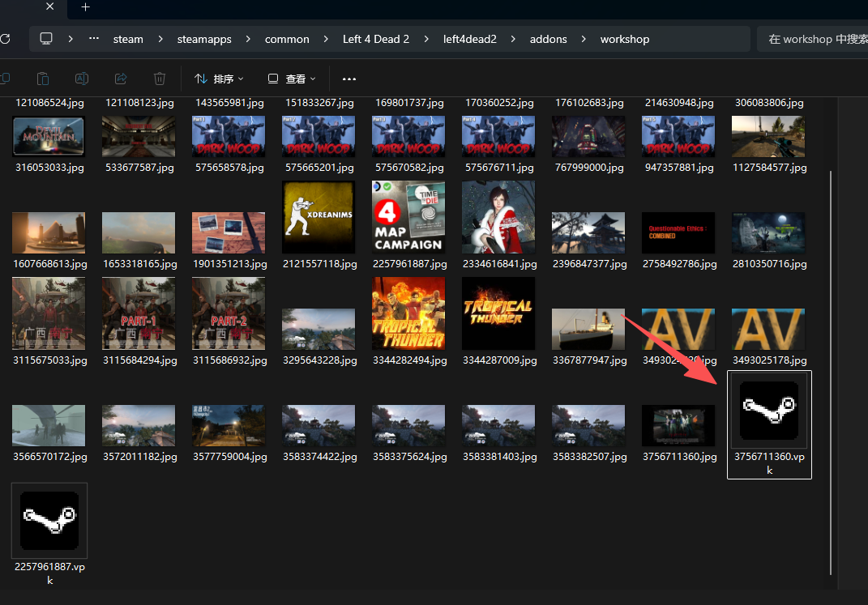The image size is (868, 605).
Task: Select night street thumbnail 3577759004.jpg
Action: click(229, 425)
